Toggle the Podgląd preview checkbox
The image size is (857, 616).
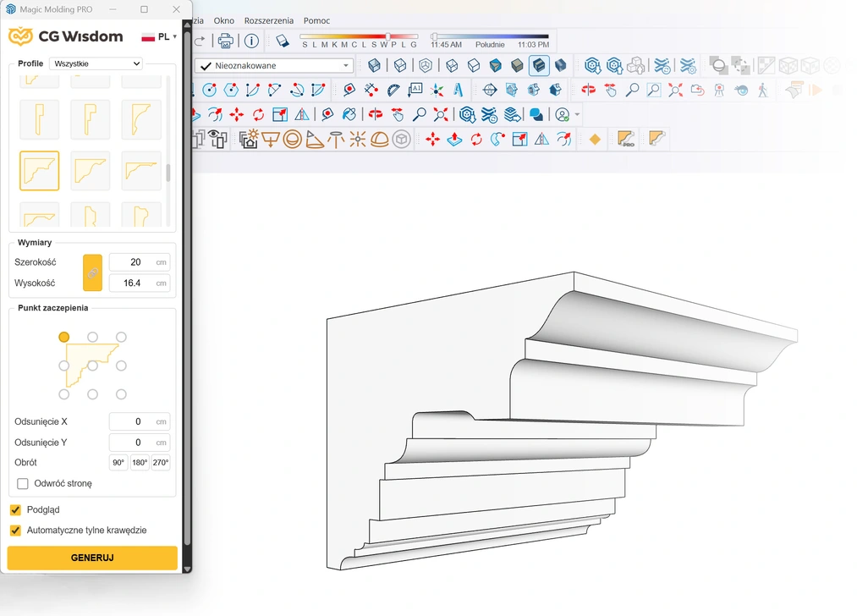point(15,510)
